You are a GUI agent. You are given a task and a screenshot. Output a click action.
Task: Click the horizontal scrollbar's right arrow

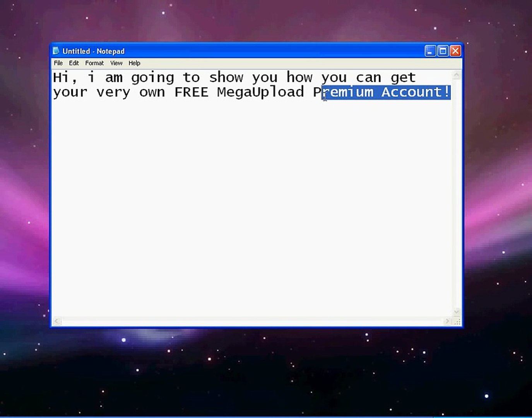[448, 321]
